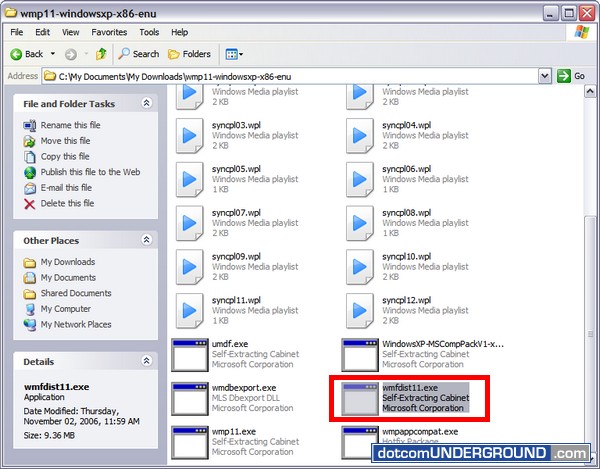
Task: Select the umdf.exe file icon
Action: pyautogui.click(x=189, y=355)
